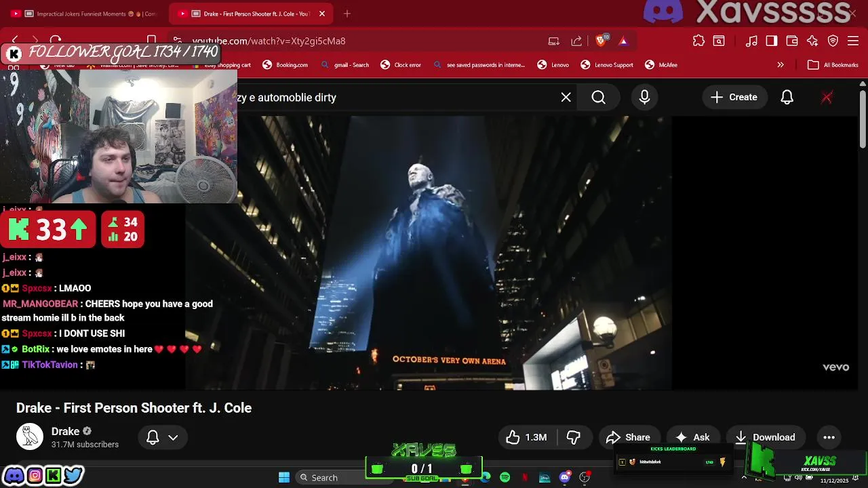The height and width of the screenshot is (488, 868).
Task: Open All Bookmarks folder
Action: click(x=833, y=65)
